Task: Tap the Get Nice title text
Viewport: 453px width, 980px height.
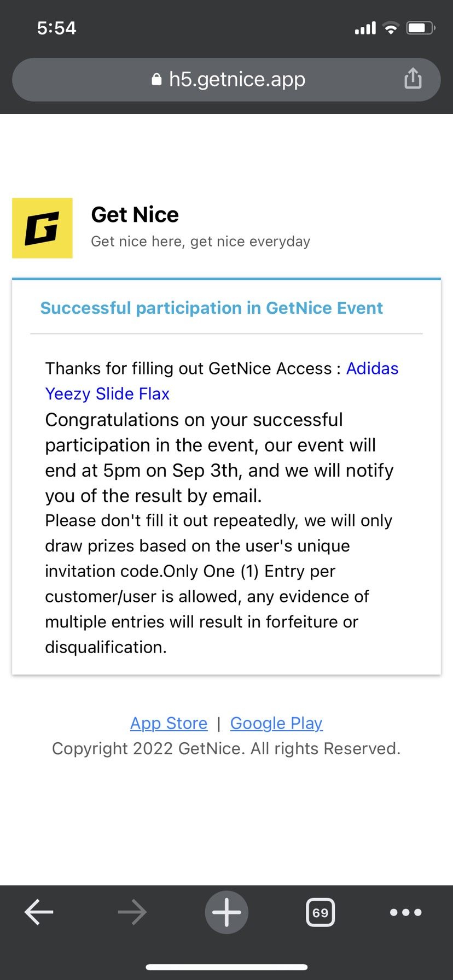Action: [135, 215]
